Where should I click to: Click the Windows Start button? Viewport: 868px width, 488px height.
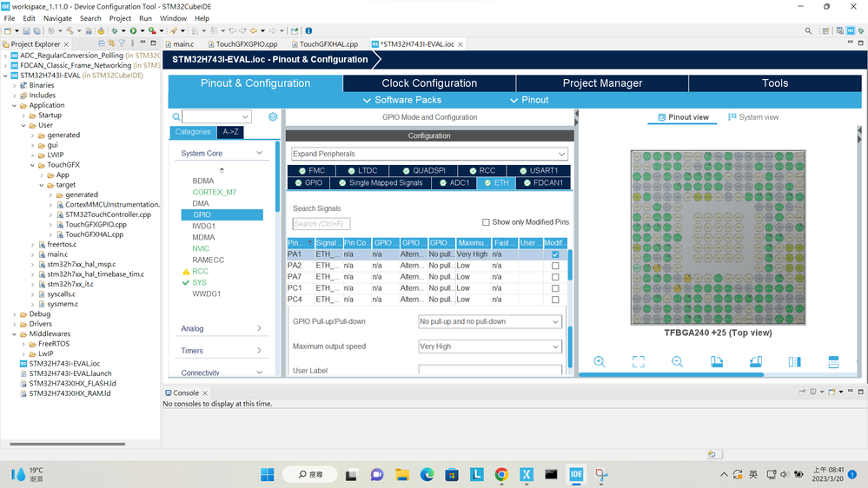tap(268, 474)
